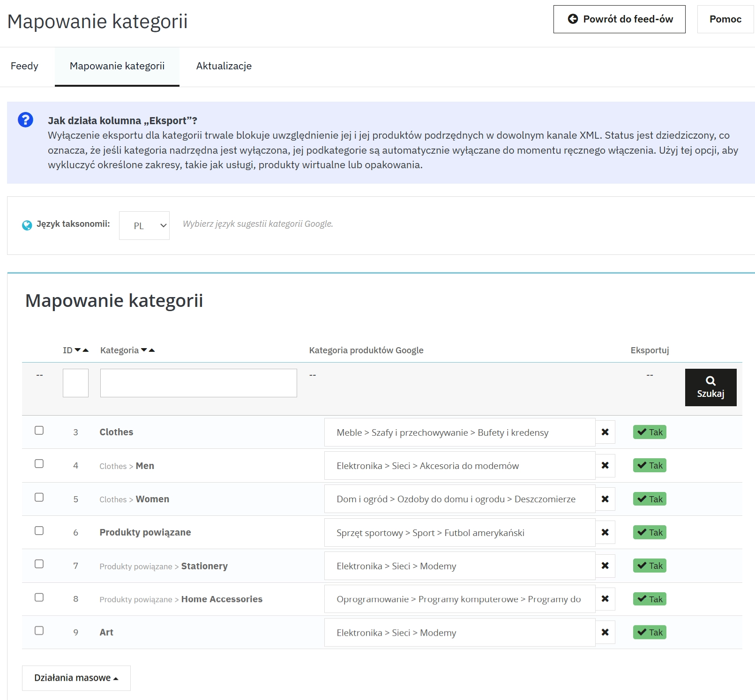The height and width of the screenshot is (700, 755).
Task: Click the question mark icon in the info banner
Action: point(26,120)
